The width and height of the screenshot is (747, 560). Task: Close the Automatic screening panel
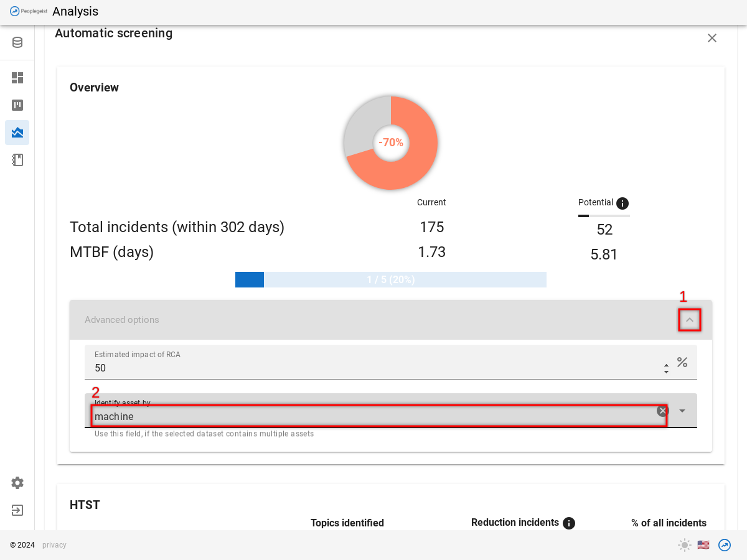coord(712,38)
